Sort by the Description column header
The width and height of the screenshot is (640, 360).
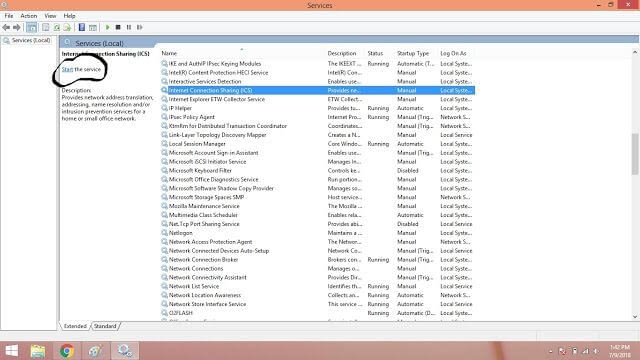coord(345,53)
